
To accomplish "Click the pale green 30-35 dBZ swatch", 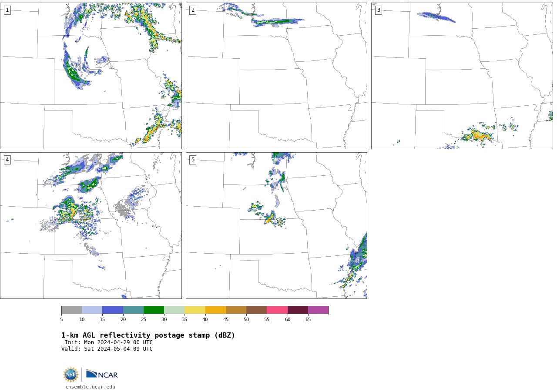I will (x=174, y=310).
